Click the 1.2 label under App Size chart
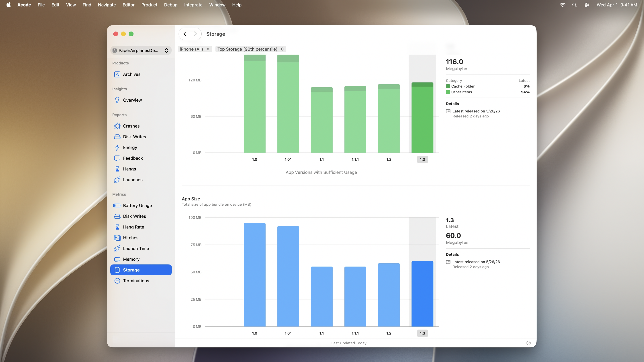Image resolution: width=644 pixels, height=362 pixels. [389, 333]
